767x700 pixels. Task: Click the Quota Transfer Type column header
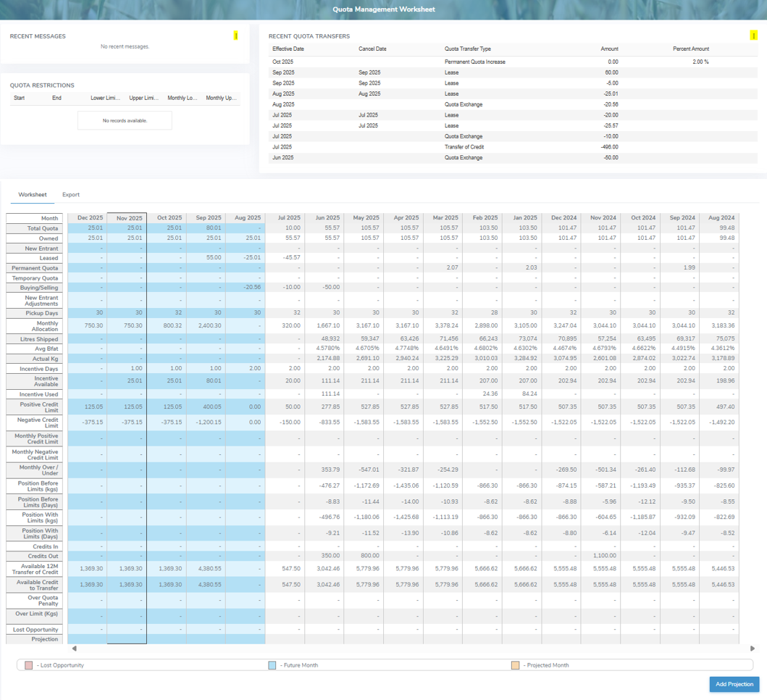[x=467, y=49]
